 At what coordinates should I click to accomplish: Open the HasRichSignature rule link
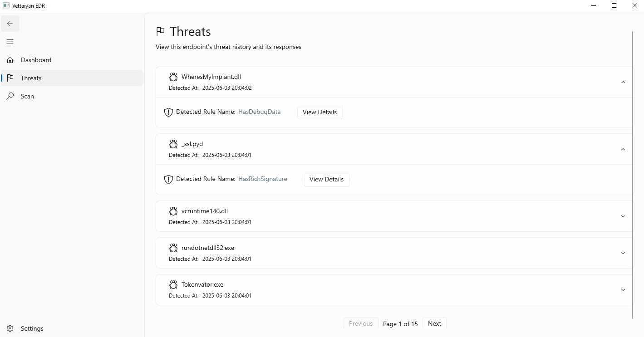(x=262, y=179)
